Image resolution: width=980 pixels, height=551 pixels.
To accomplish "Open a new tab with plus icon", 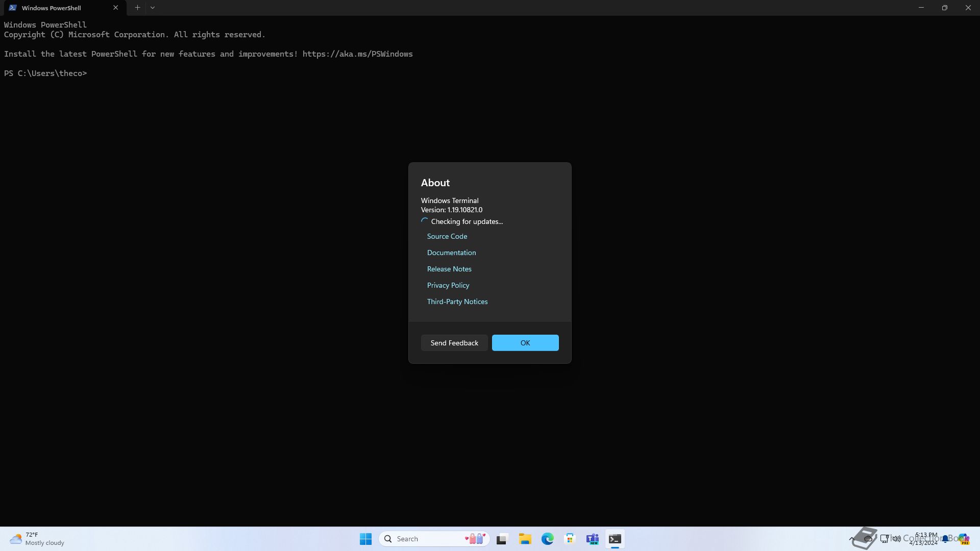I will point(137,8).
